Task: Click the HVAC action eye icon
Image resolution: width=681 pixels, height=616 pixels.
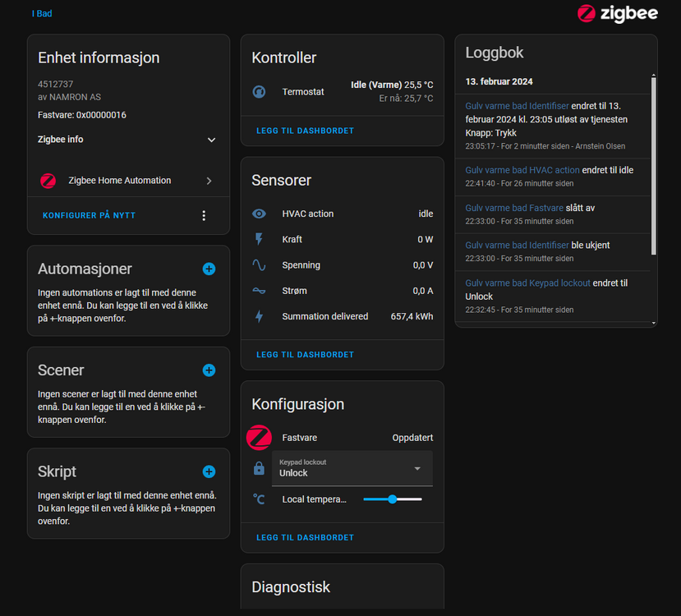Action: point(259,214)
